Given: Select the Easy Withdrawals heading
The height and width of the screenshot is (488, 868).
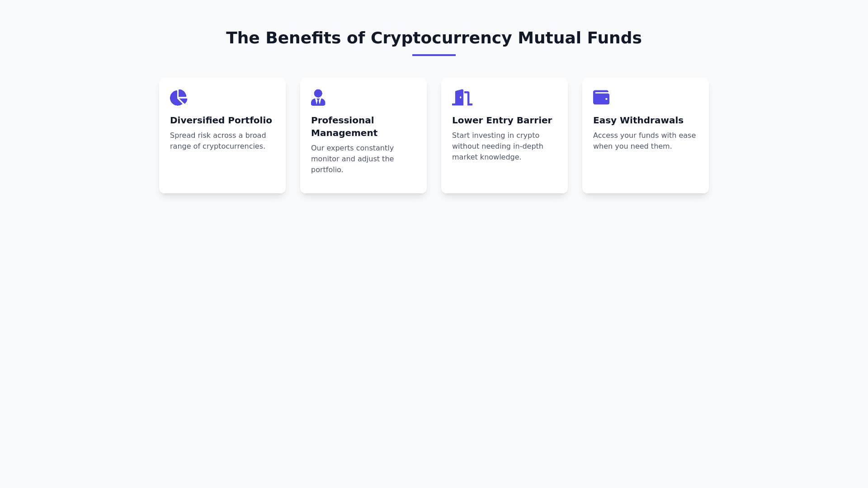Looking at the screenshot, I should point(638,120).
